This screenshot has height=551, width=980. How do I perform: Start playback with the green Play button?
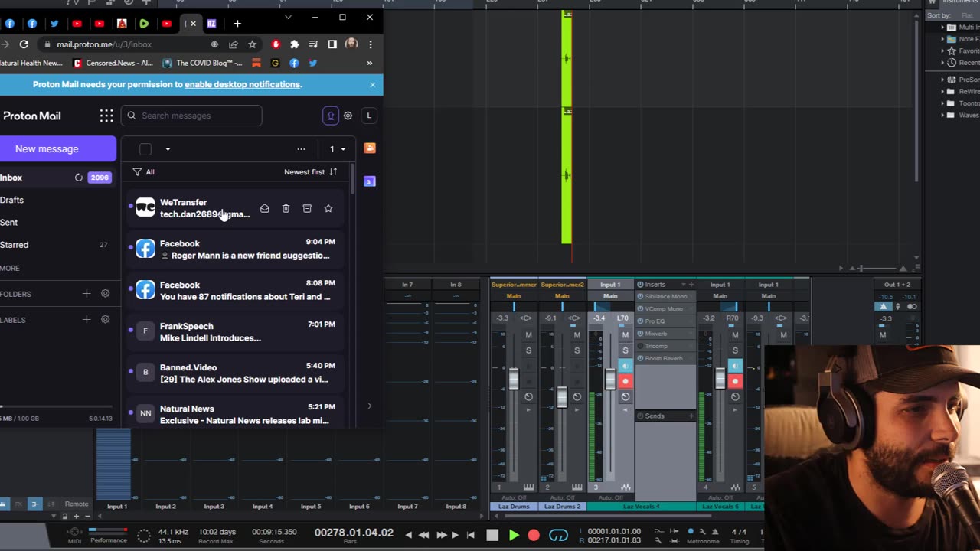514,536
